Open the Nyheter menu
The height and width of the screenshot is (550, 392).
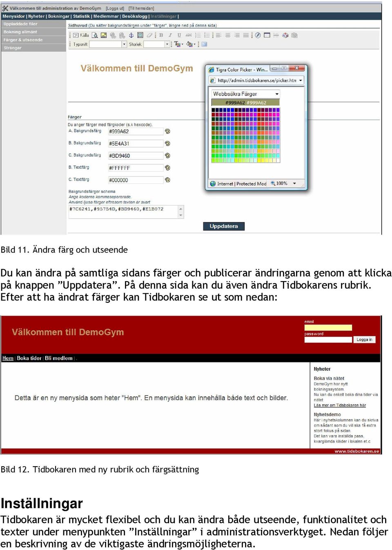click(36, 16)
